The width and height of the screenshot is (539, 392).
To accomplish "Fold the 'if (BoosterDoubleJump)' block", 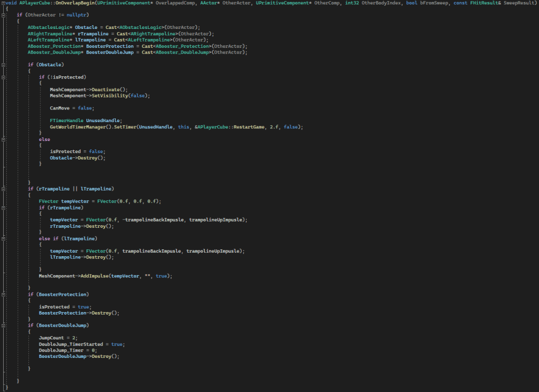I will pyautogui.click(x=4, y=325).
